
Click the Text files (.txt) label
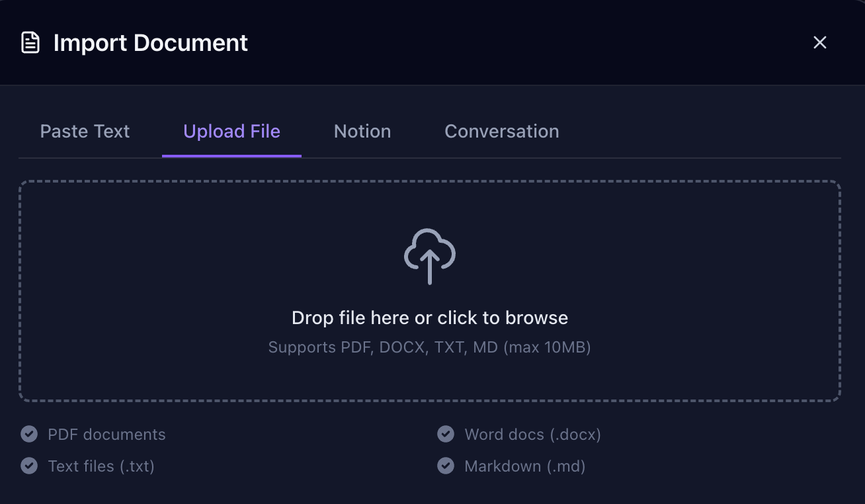click(x=100, y=466)
